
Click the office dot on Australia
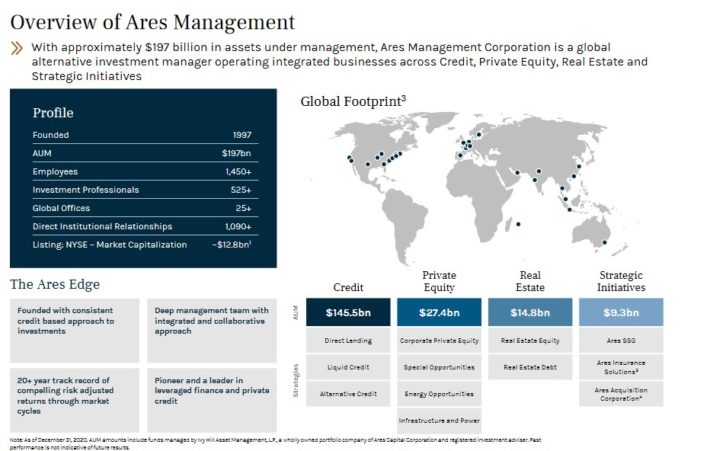(605, 241)
